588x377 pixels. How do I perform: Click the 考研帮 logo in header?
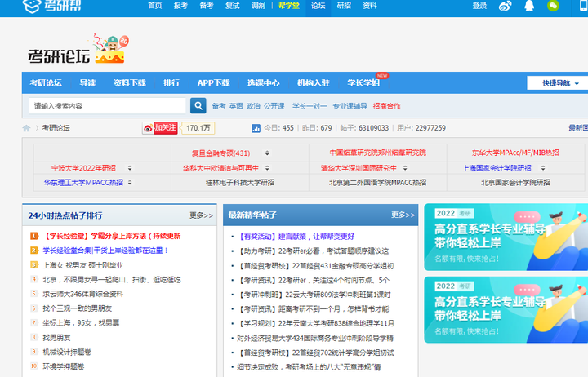click(x=51, y=6)
